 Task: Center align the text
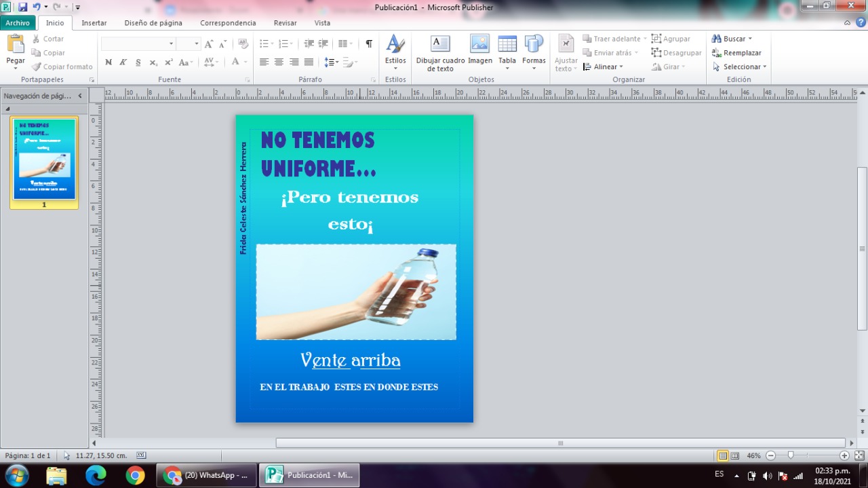coord(279,62)
